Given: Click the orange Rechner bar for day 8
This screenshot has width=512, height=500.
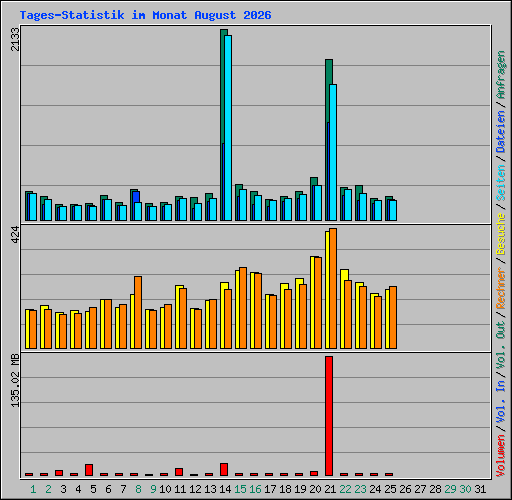Looking at the screenshot, I should click(x=138, y=312).
